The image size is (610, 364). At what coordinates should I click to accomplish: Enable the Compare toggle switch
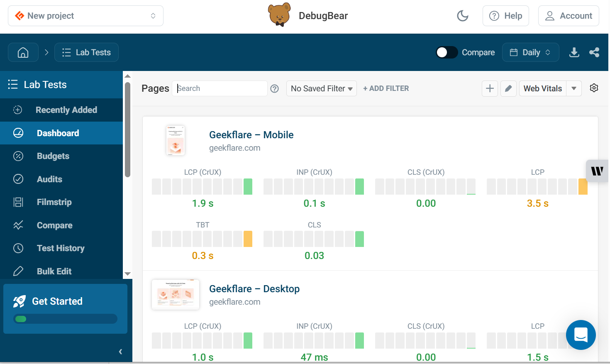447,52
